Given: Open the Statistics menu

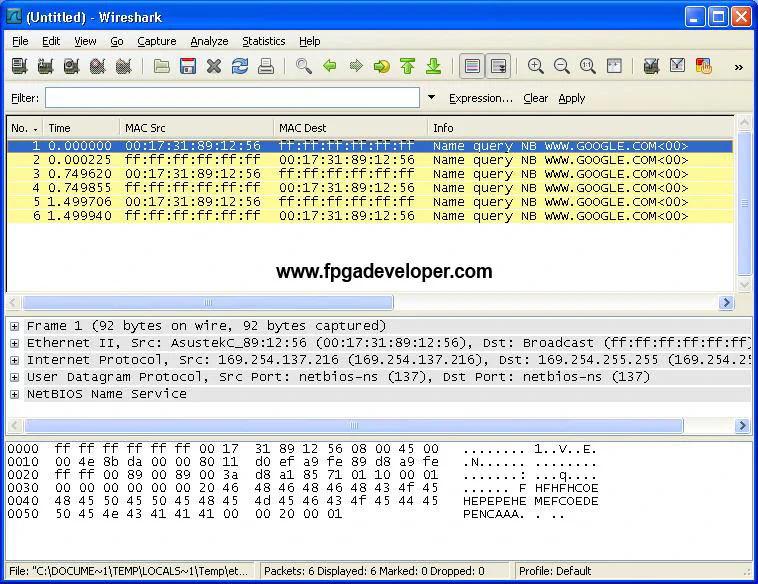Looking at the screenshot, I should click(263, 41).
